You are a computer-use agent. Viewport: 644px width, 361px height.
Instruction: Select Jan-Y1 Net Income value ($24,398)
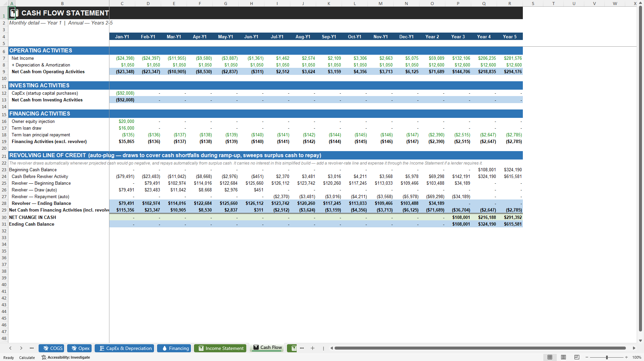point(122,58)
